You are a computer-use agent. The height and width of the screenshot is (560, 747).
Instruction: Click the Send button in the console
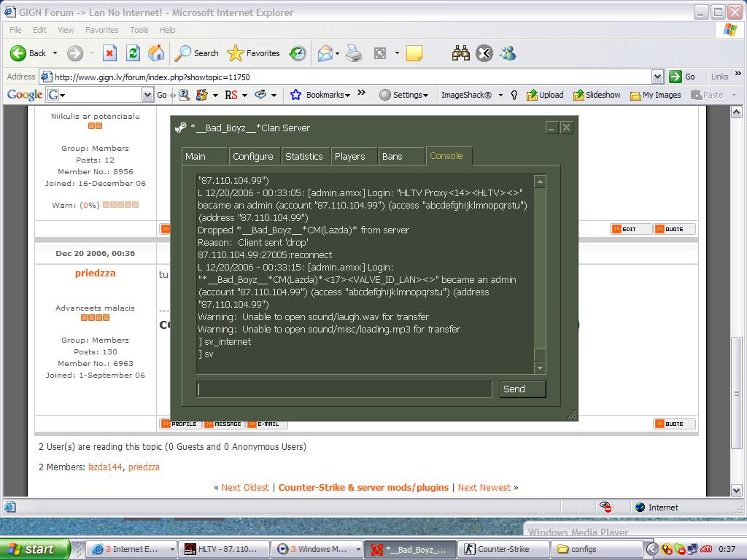click(522, 389)
